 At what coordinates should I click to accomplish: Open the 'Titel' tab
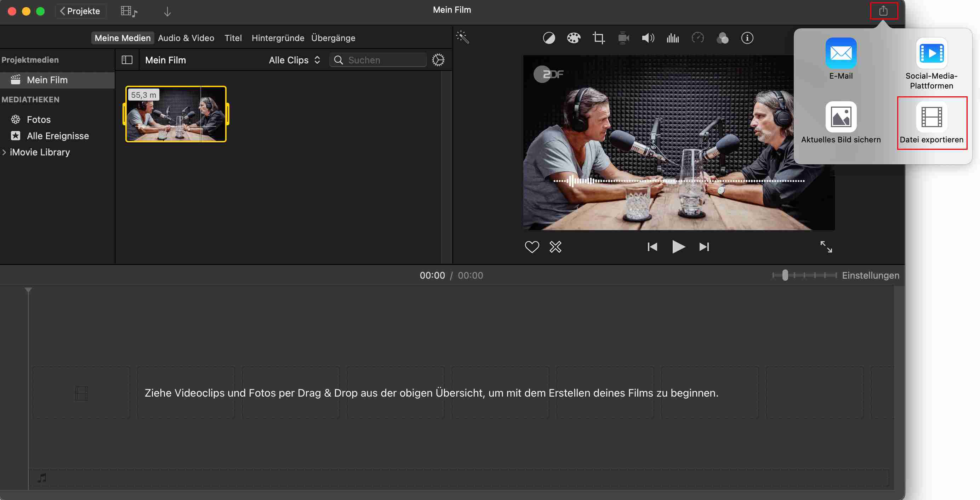click(233, 38)
